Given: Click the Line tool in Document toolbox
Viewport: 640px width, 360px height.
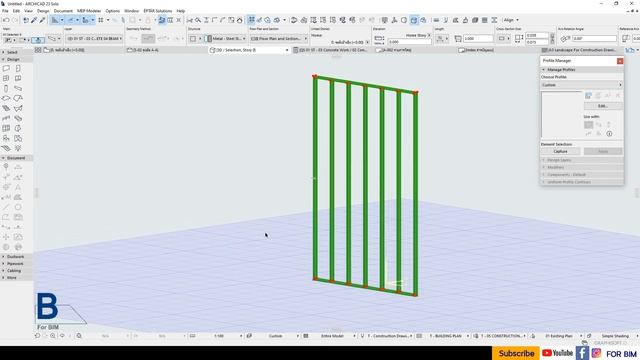Looking at the screenshot, I should [x=6, y=207].
